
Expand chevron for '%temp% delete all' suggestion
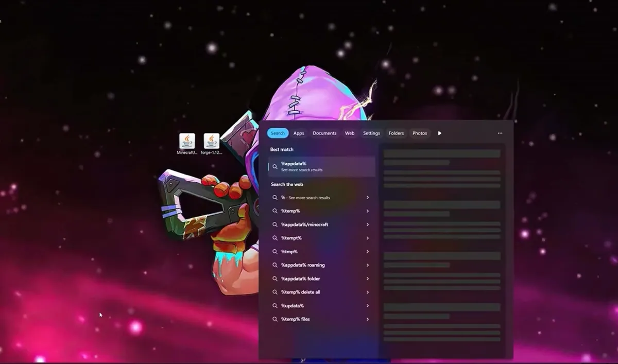(368, 292)
